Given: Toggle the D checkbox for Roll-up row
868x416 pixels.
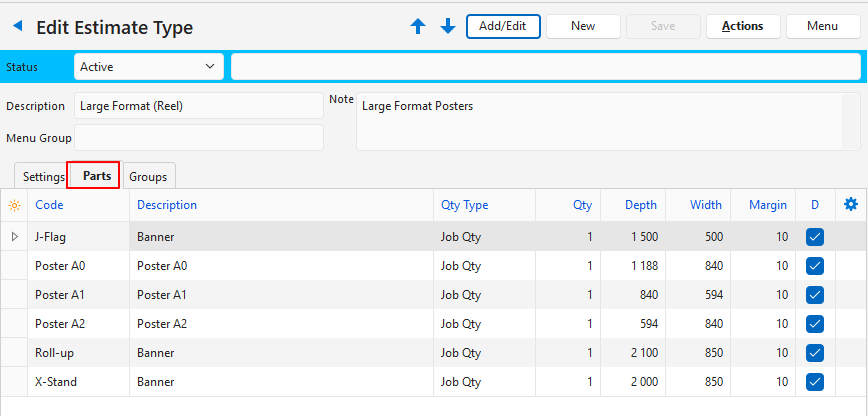Looking at the screenshot, I should (814, 353).
